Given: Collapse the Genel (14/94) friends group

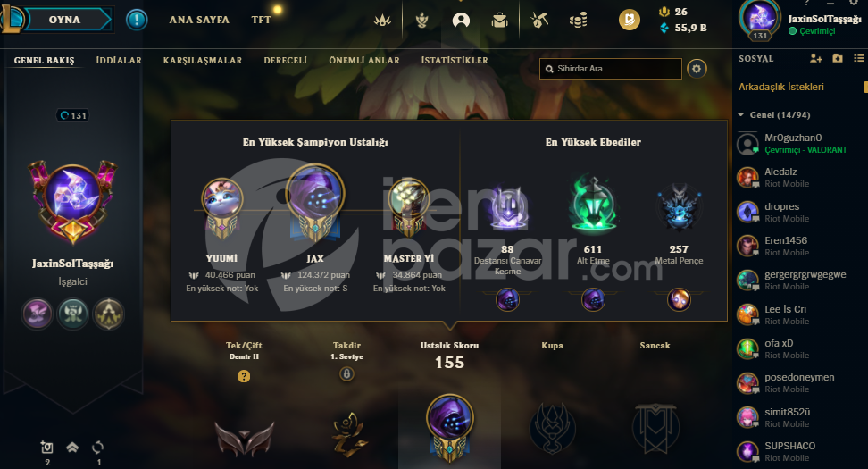Looking at the screenshot, I should coord(741,115).
